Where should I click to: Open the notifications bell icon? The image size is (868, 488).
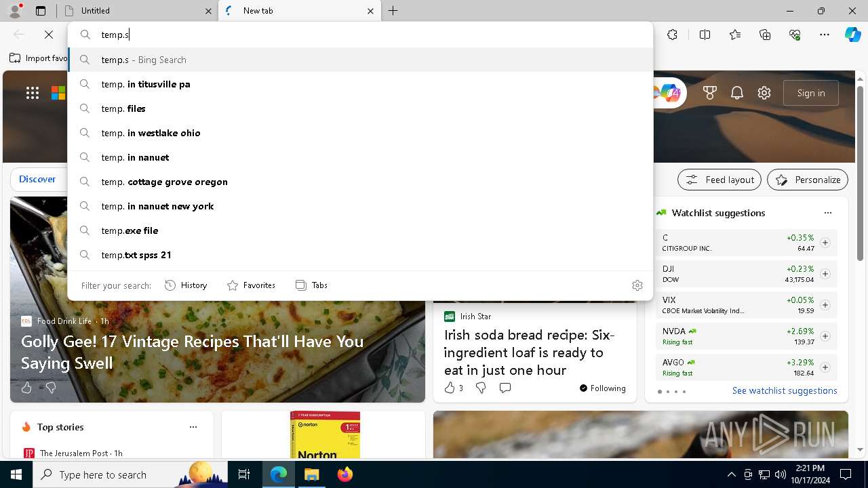coord(737,93)
